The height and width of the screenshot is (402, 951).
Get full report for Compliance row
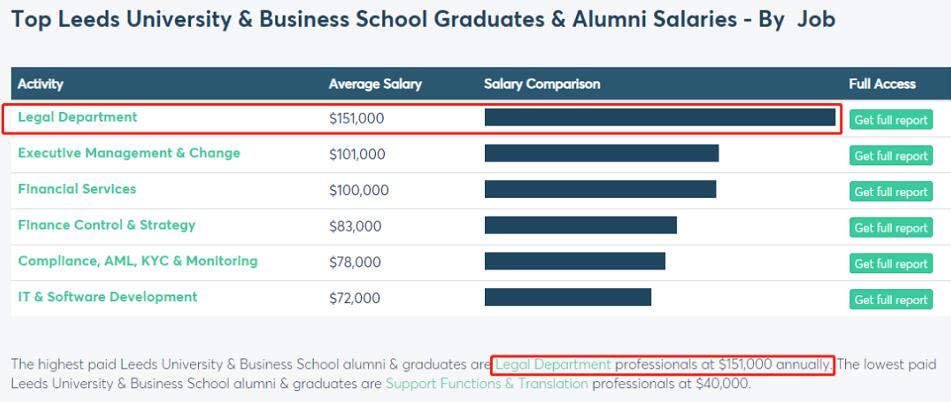(x=890, y=264)
